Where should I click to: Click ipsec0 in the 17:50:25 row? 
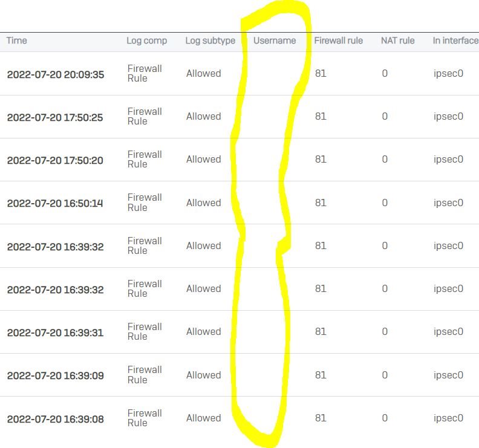pos(448,117)
